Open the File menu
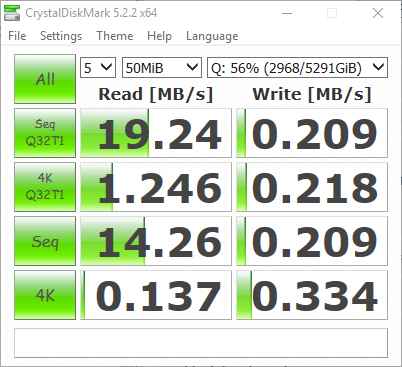The image size is (402, 367). click(x=17, y=36)
